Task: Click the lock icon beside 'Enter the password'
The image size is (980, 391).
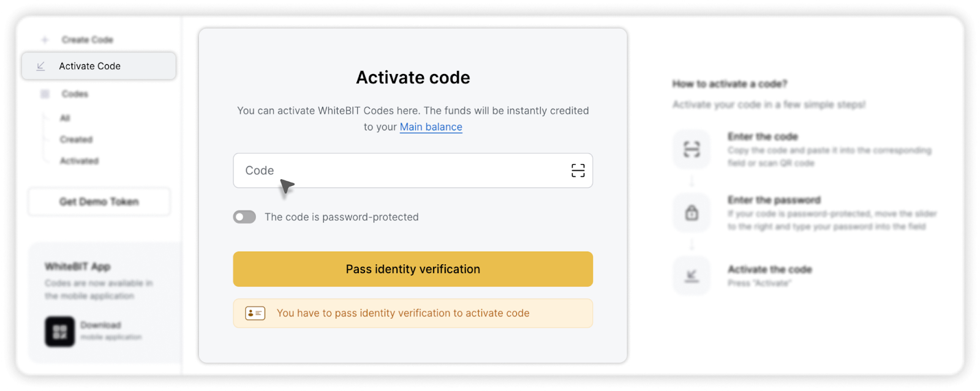Action: coord(692,212)
